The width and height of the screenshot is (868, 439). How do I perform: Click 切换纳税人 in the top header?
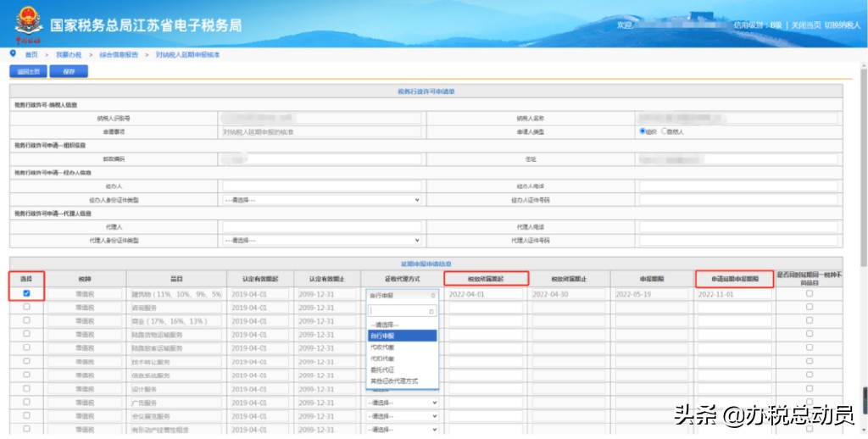click(843, 25)
